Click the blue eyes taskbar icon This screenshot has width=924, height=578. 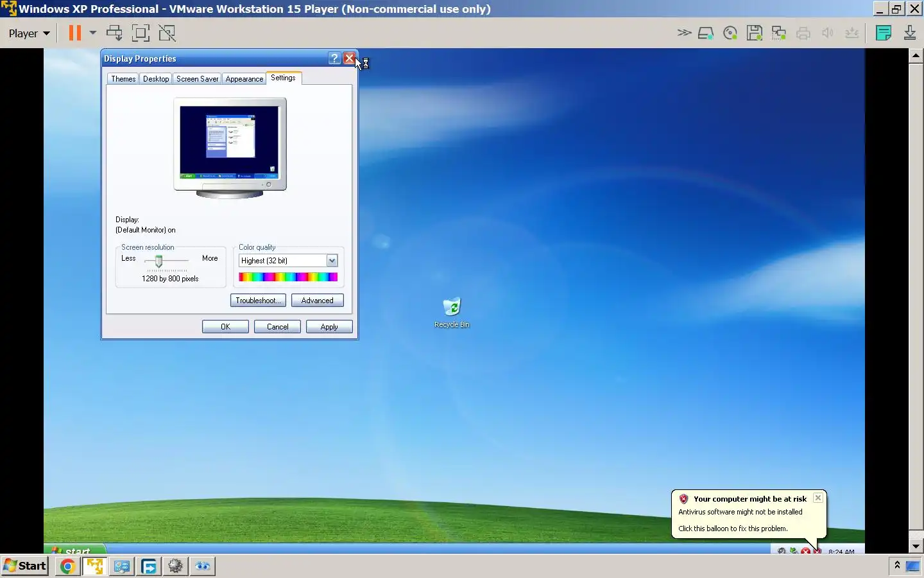pos(203,566)
